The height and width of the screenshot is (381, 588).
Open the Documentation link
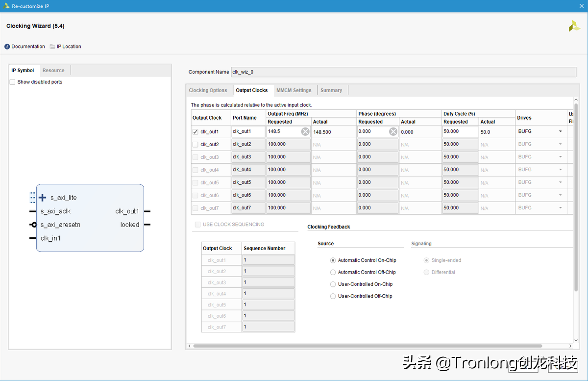(28, 47)
